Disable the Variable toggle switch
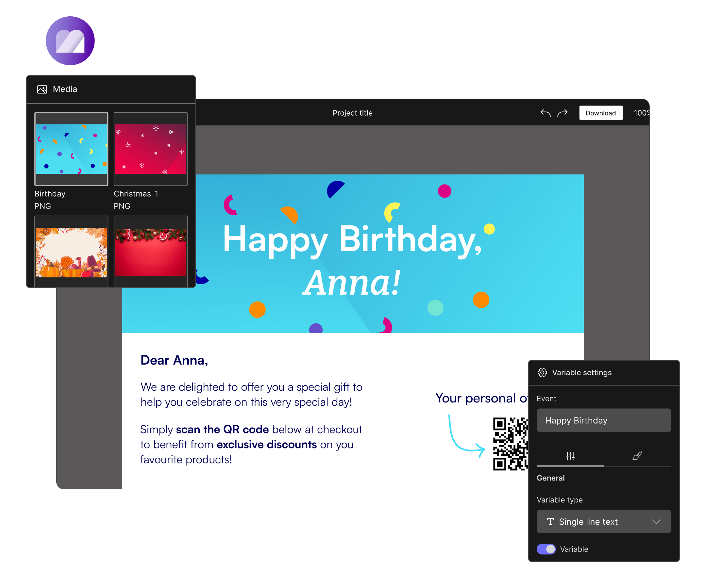Screen dimensions: 706x588 546,549
